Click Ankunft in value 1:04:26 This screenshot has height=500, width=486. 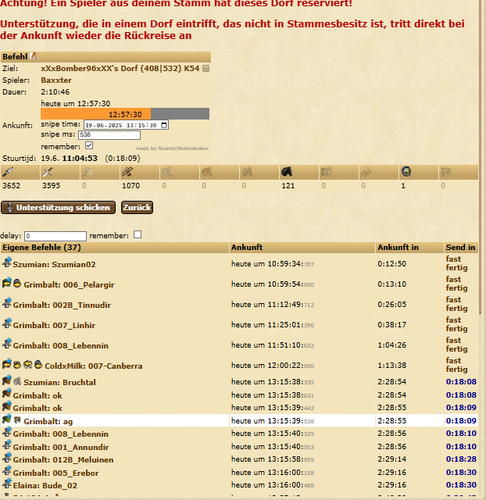[392, 345]
